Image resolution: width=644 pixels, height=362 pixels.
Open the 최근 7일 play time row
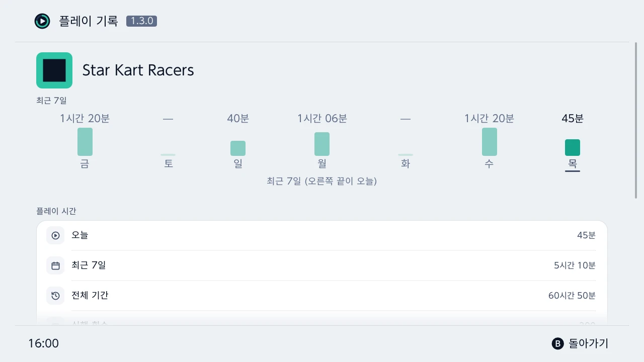pyautogui.click(x=322, y=265)
